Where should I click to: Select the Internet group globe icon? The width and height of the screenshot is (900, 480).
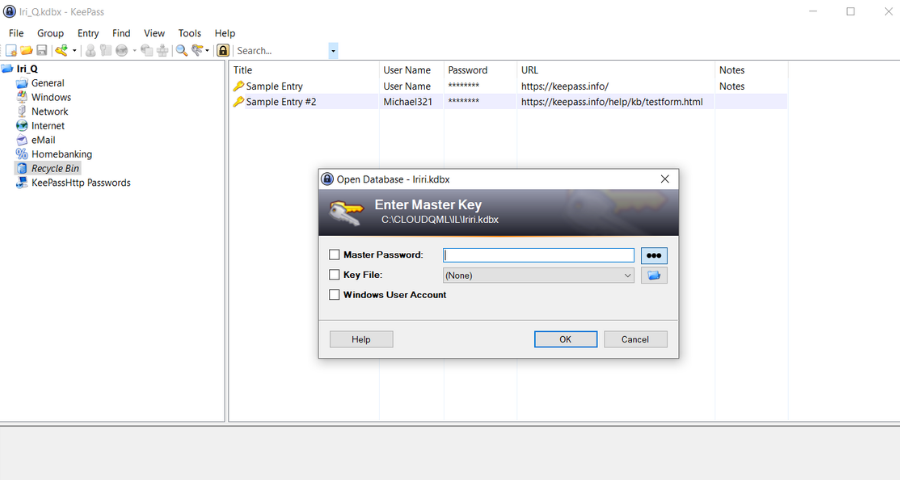coord(22,126)
